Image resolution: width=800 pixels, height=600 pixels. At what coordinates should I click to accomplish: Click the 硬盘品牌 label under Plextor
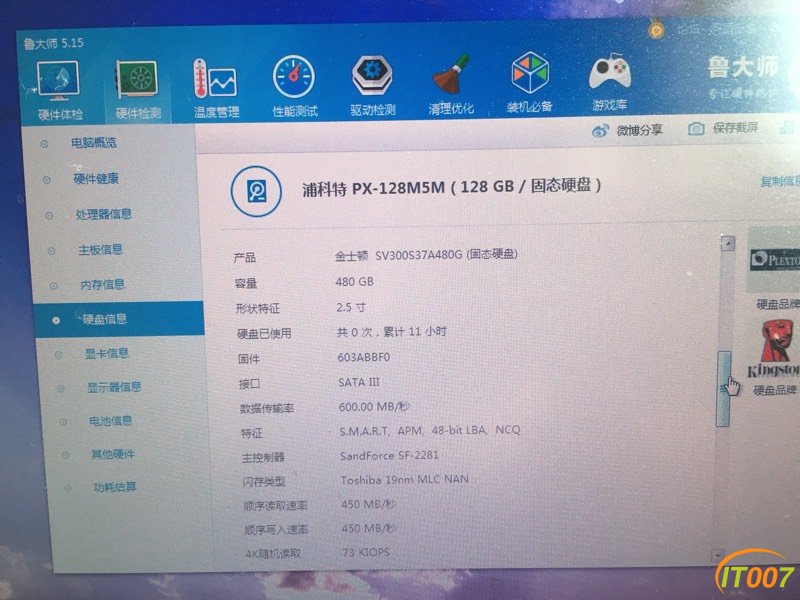(x=778, y=305)
